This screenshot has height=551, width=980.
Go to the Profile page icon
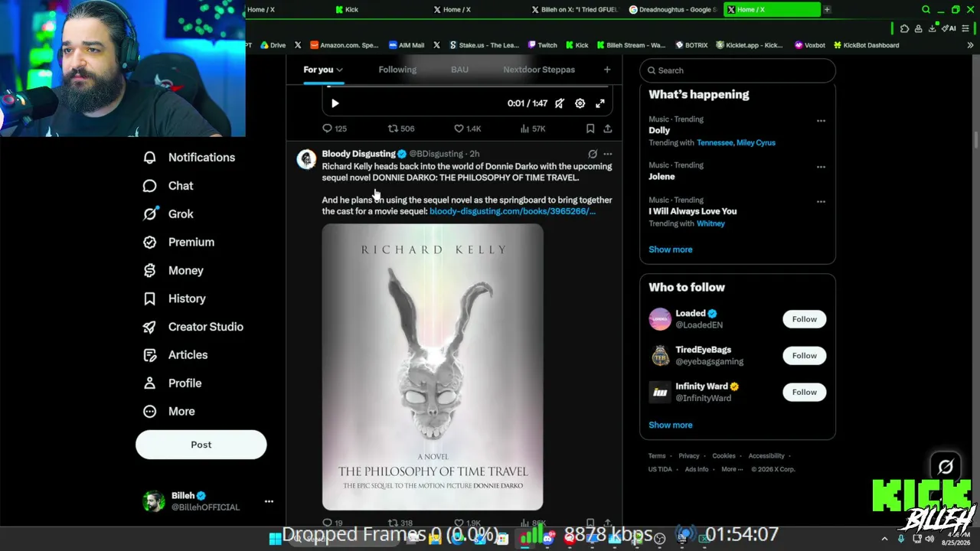[x=150, y=383]
